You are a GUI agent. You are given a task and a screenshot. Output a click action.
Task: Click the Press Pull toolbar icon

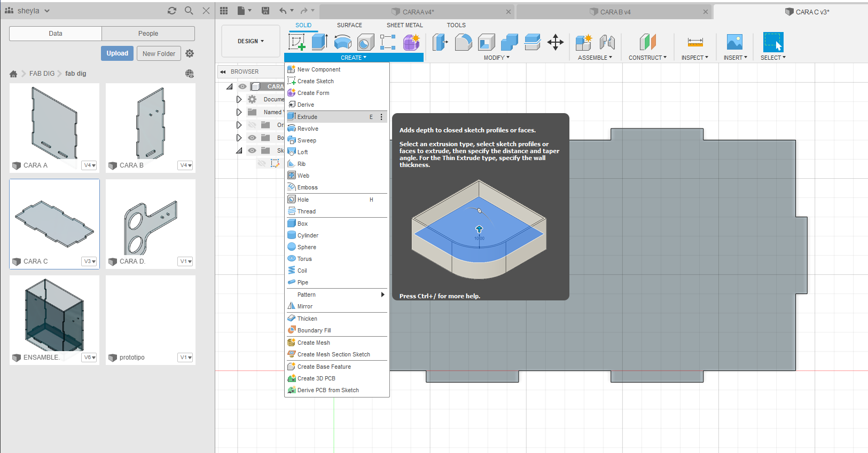coord(440,42)
